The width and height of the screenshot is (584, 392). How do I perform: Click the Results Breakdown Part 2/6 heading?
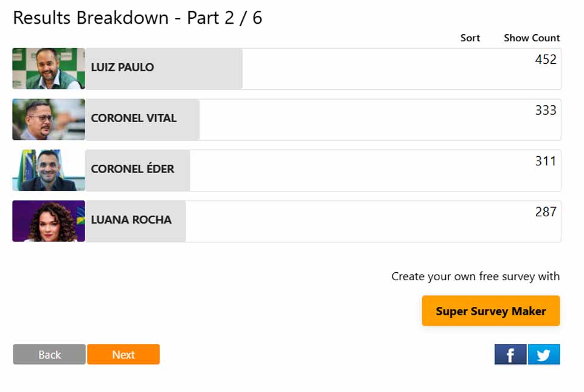pyautogui.click(x=137, y=18)
